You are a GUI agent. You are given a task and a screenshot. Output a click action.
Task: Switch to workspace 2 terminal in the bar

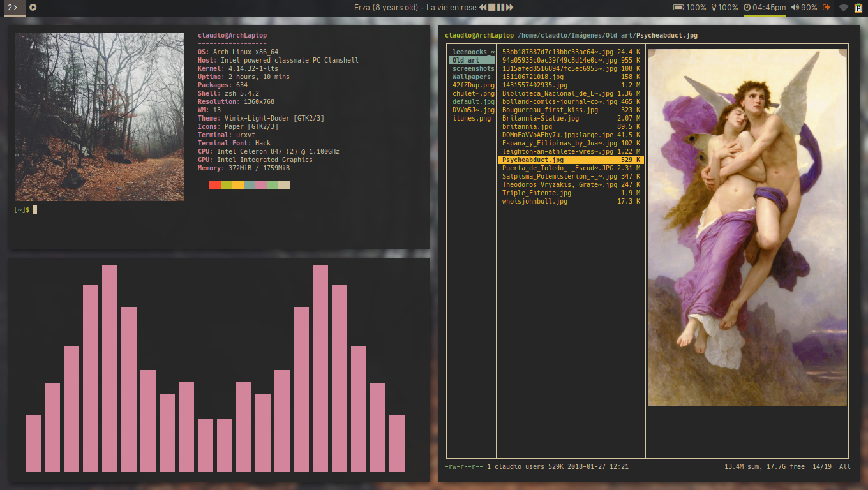tap(13, 8)
